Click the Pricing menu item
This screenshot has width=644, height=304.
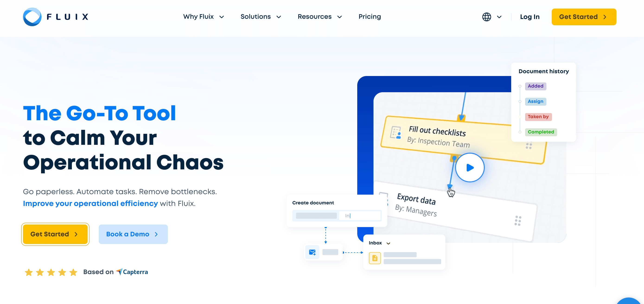click(x=370, y=16)
